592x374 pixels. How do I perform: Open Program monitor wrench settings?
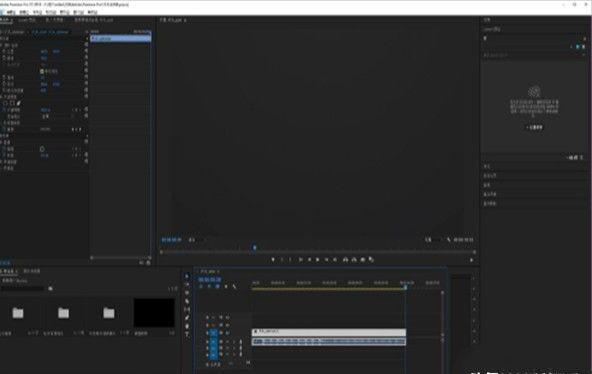coord(449,240)
